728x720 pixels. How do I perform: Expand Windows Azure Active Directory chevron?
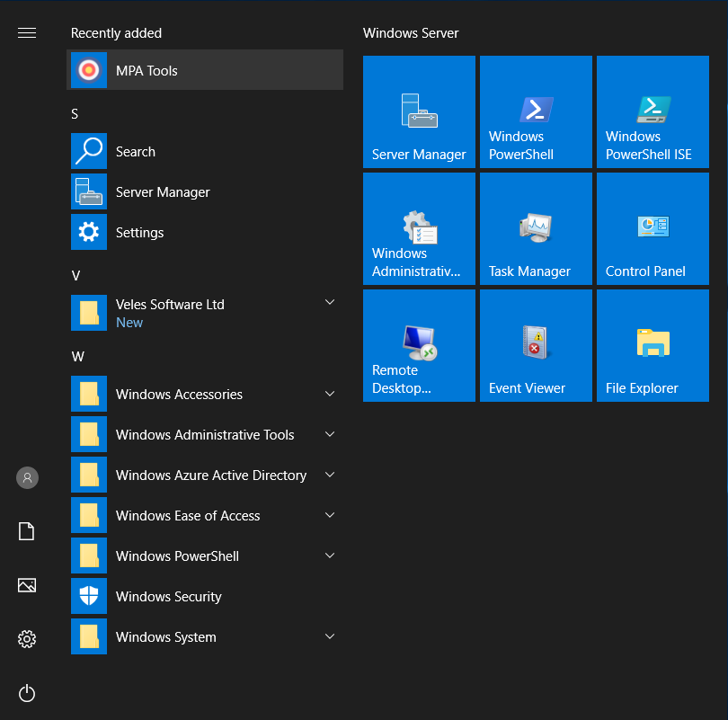point(330,475)
